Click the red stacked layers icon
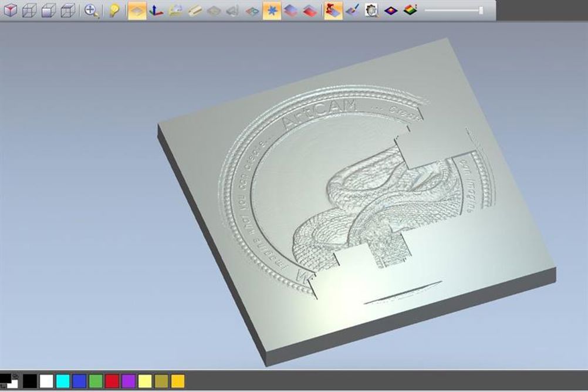This screenshot has width=588, height=392. (310, 10)
